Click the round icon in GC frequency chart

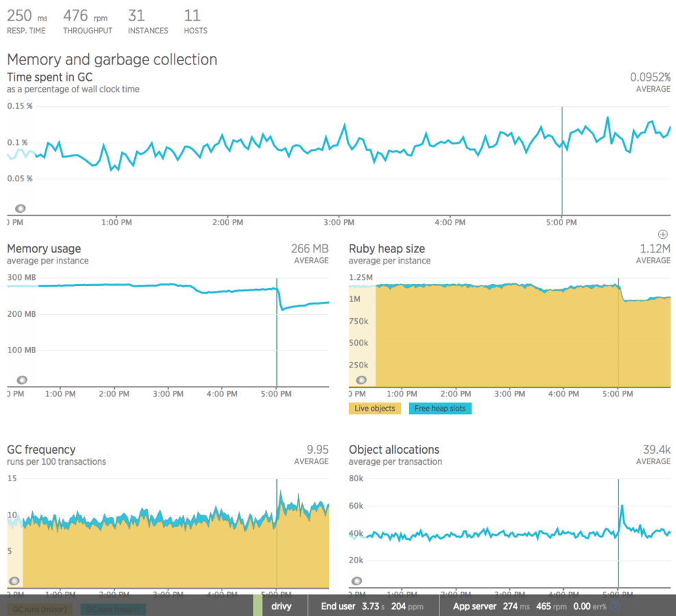pos(14,581)
